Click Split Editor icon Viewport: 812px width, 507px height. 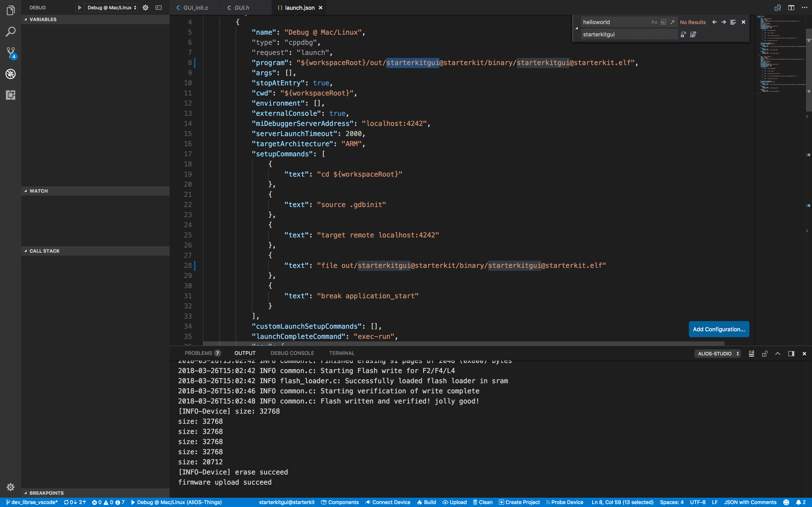[x=791, y=7]
